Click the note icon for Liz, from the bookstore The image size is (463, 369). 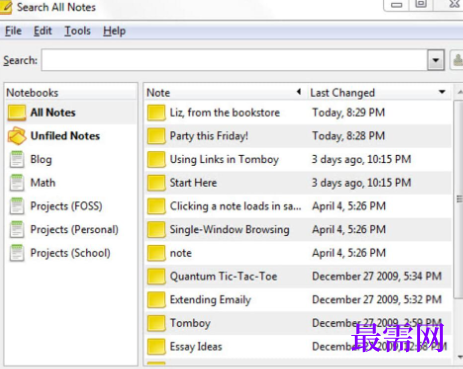click(x=156, y=112)
